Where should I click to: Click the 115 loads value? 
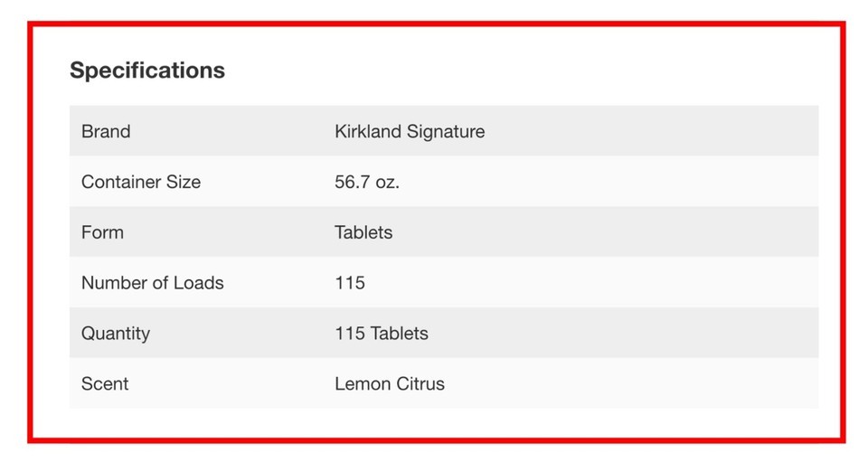(350, 282)
